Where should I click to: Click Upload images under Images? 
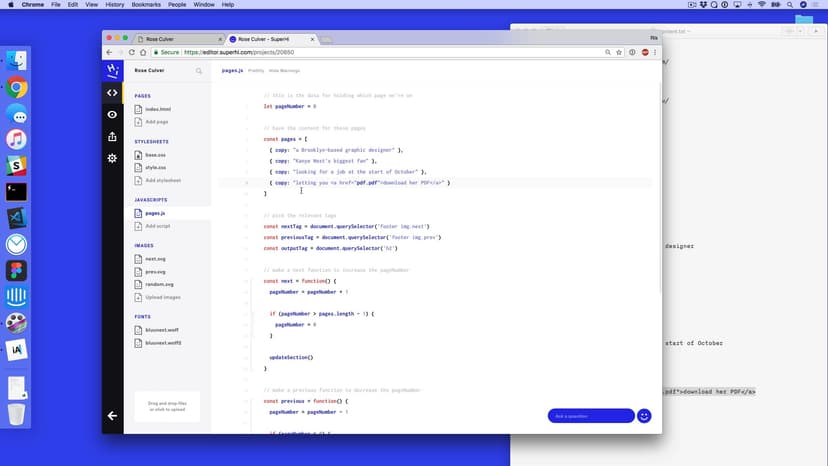point(162,297)
